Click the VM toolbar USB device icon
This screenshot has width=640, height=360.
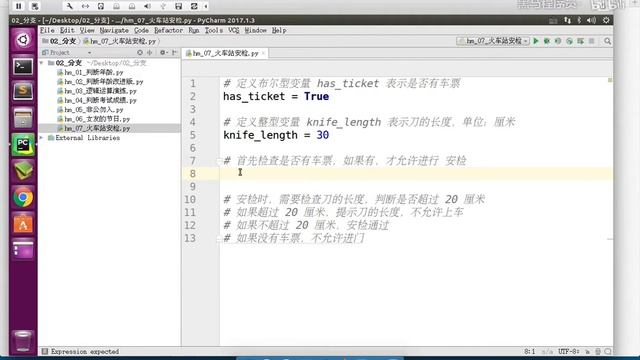pyautogui.click(x=163, y=6)
